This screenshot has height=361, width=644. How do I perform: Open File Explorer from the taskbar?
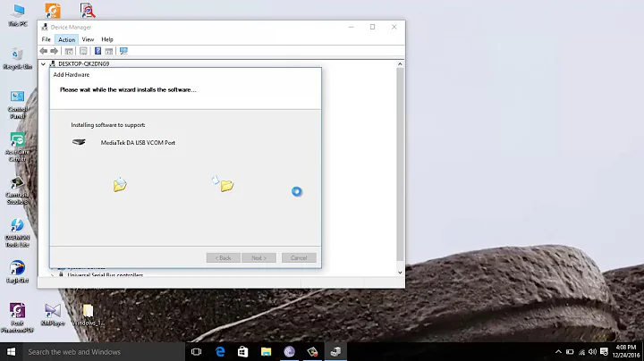pos(267,351)
